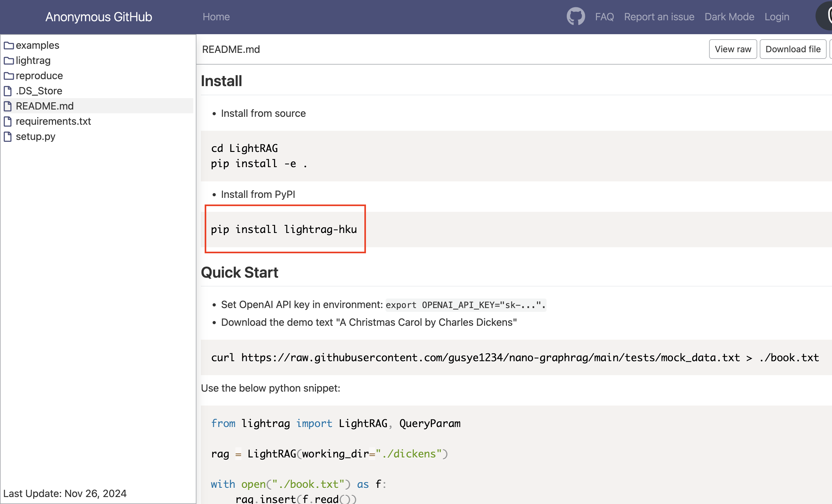Viewport: 832px width, 504px height.
Task: Click the Anonymous GitHub brand title
Action: 99,16
